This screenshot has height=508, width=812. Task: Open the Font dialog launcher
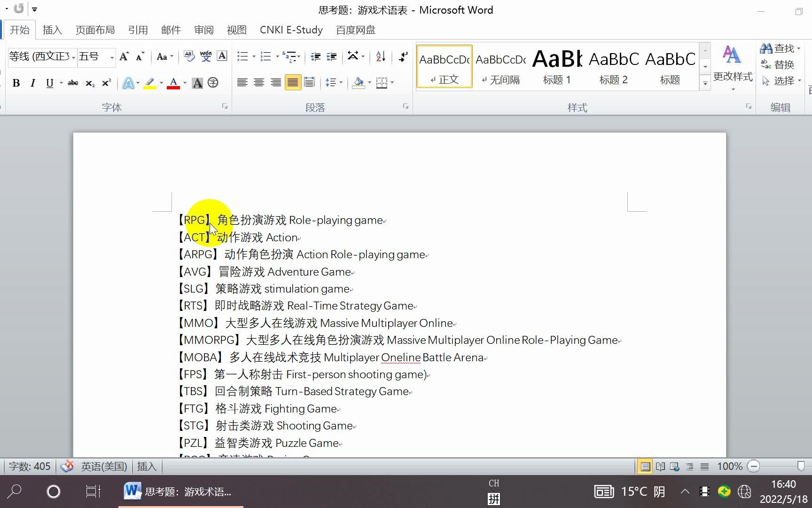(225, 107)
